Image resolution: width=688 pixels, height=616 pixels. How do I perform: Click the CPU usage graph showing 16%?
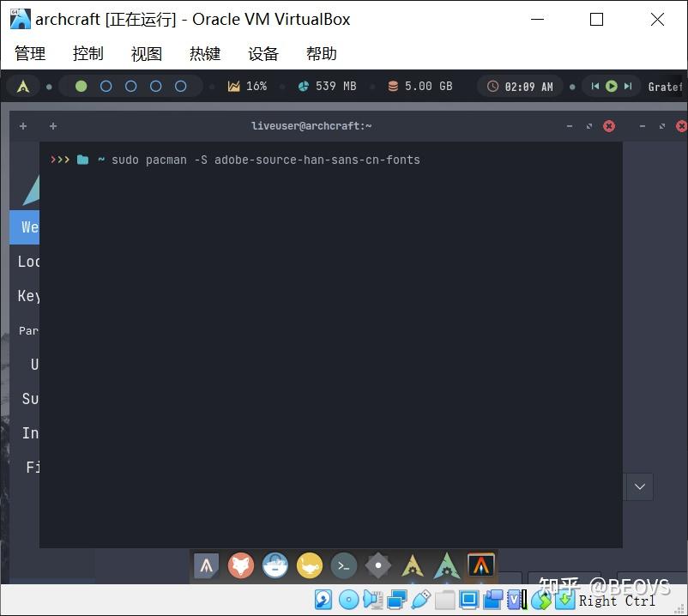click(x=247, y=86)
